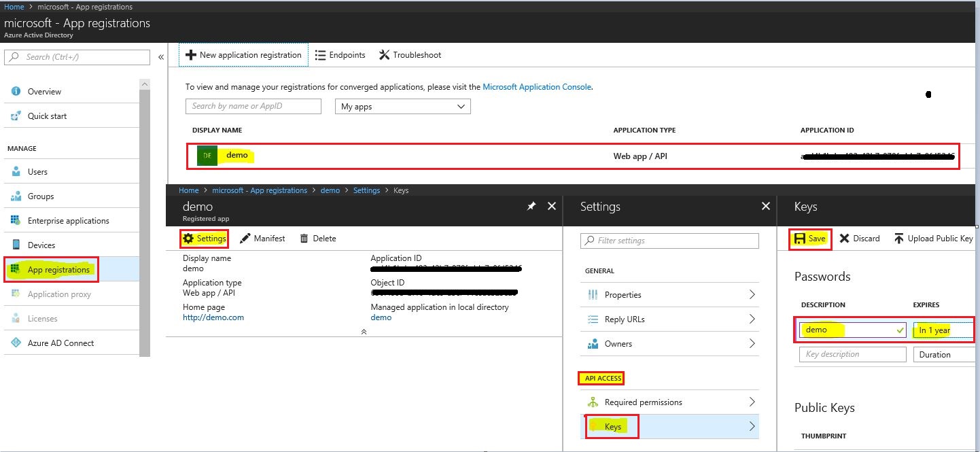Image resolution: width=980 pixels, height=452 pixels.
Task: Click the Endpoints list icon
Action: point(321,55)
